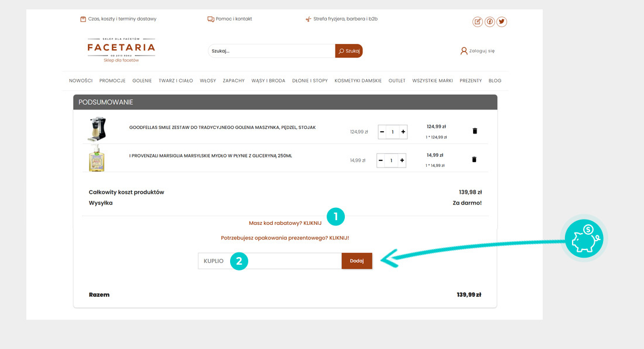Delete the Goodfellas Smile shaving set
The width and height of the screenshot is (644, 349).
pyautogui.click(x=475, y=131)
